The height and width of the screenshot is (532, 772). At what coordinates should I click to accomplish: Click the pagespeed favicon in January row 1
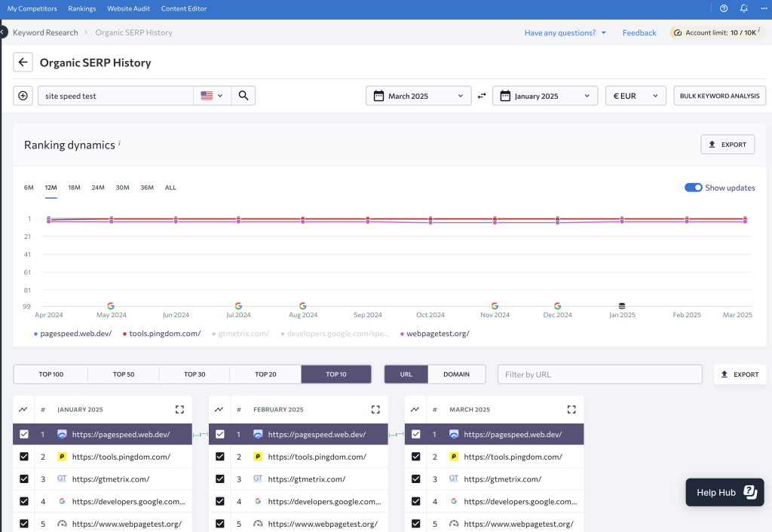point(62,434)
